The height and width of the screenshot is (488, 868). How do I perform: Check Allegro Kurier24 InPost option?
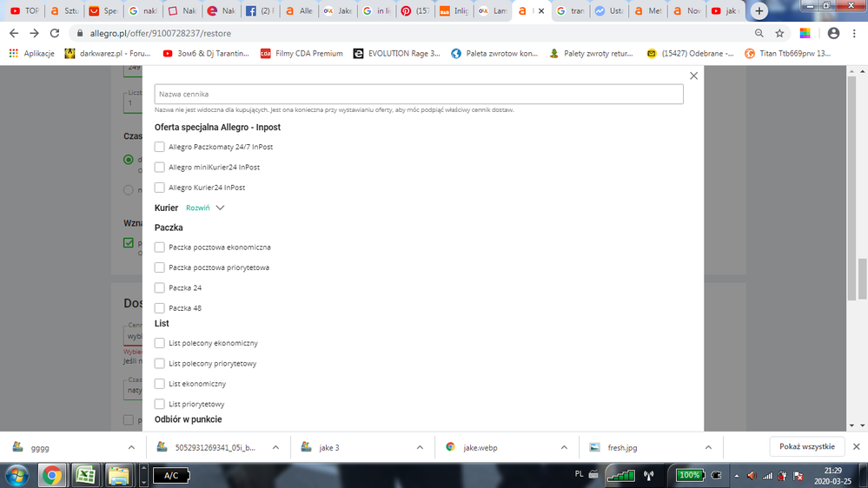159,188
